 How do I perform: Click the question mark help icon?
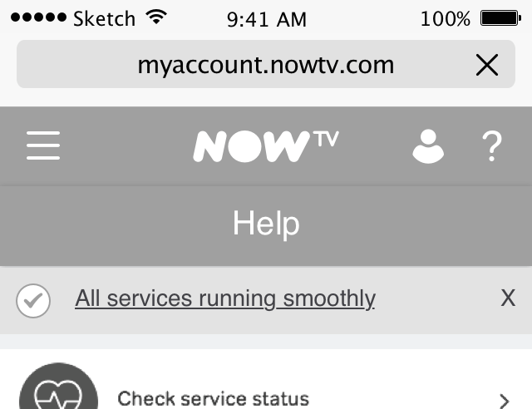(x=492, y=146)
